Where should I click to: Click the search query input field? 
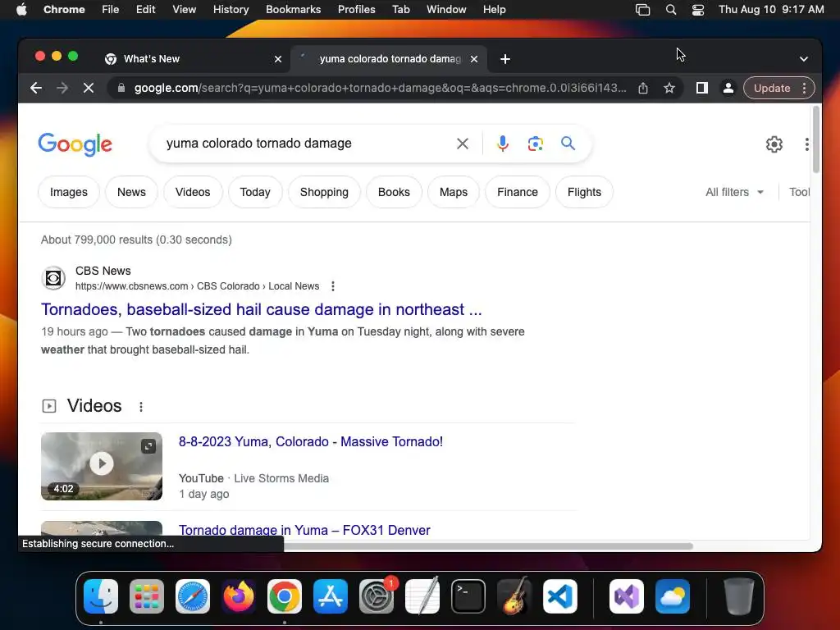pyautogui.click(x=305, y=144)
